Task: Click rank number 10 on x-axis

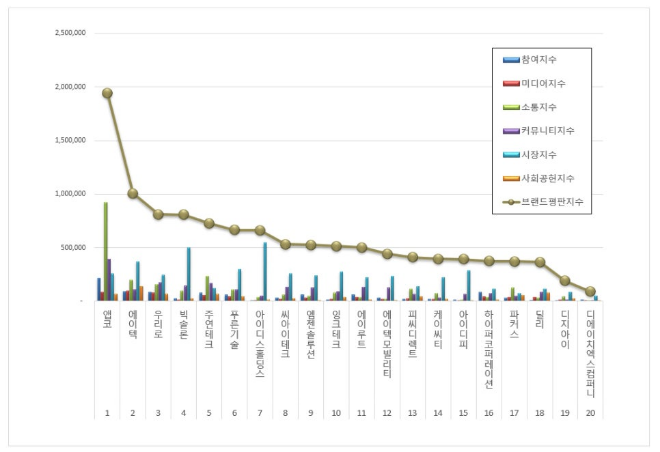Action: (336, 413)
